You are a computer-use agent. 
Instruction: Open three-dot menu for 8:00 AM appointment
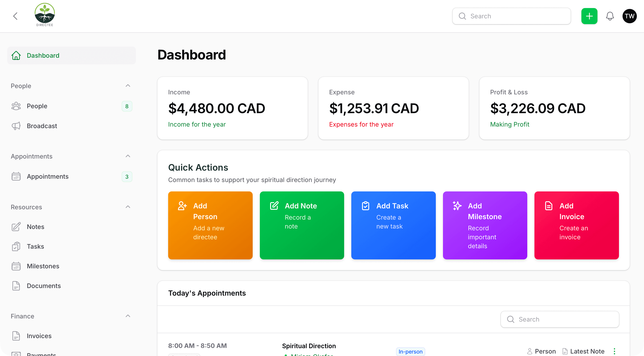pyautogui.click(x=614, y=352)
